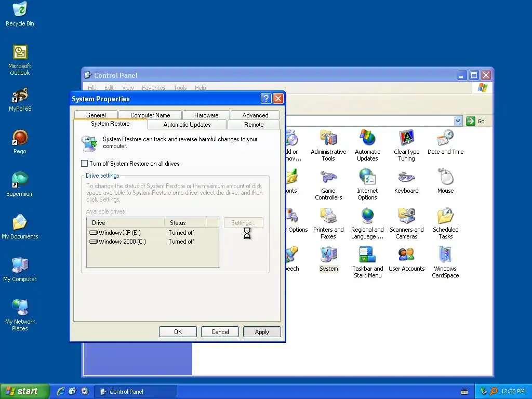This screenshot has height=399, width=532.
Task: Open ClearType Tuning applet
Action: point(406,145)
